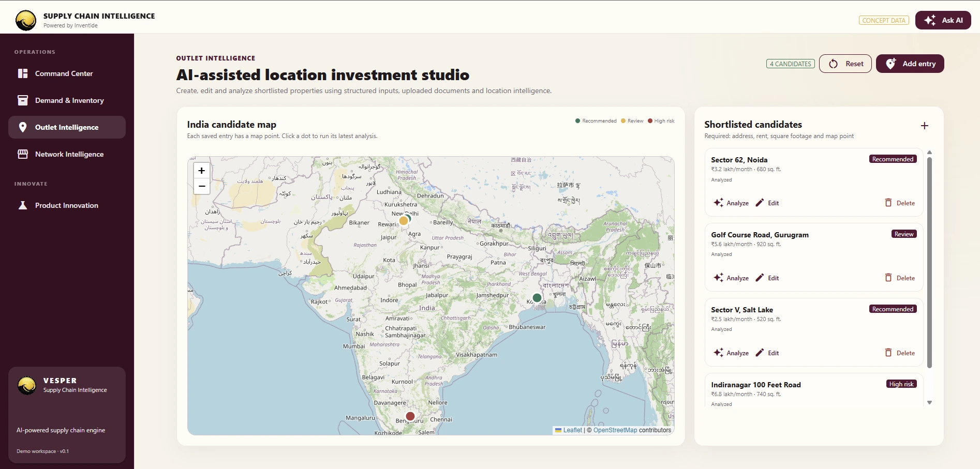Click the Demand & Inventory archive icon
980x469 pixels.
[23, 100]
